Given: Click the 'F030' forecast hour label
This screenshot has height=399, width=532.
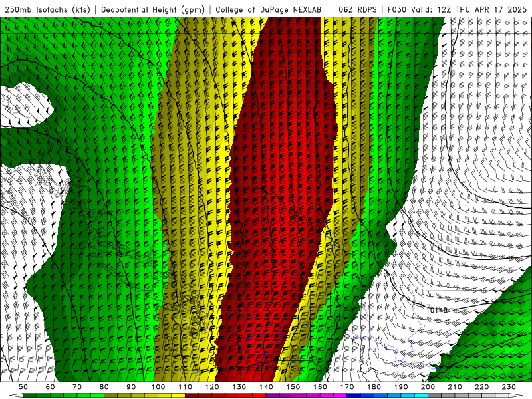Looking at the screenshot, I should click(x=397, y=9).
